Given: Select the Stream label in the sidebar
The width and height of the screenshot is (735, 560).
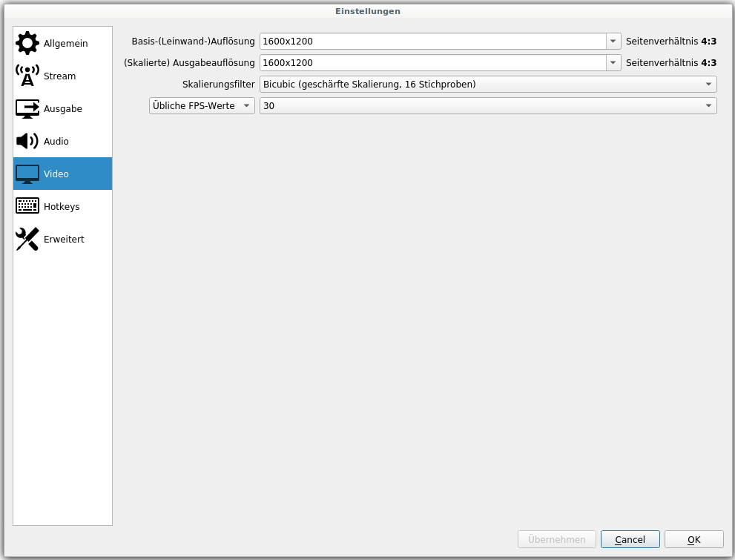Looking at the screenshot, I should click(60, 76).
